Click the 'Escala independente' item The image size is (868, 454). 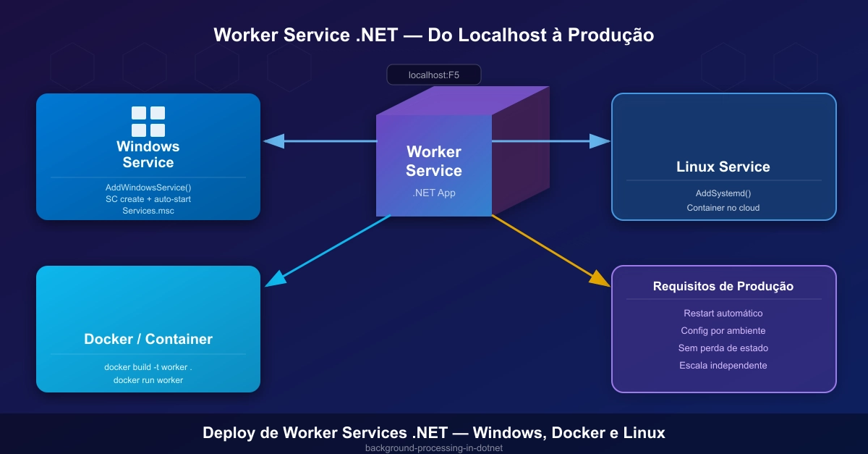point(723,366)
